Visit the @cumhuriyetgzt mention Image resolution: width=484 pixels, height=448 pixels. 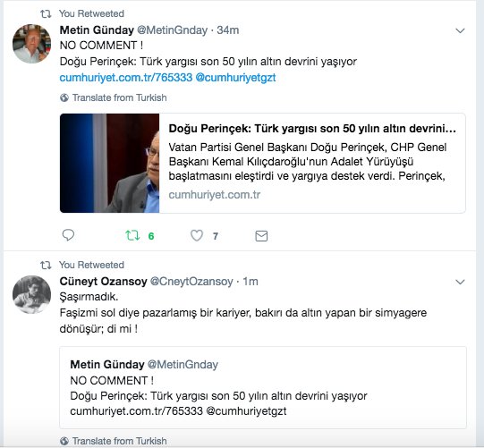pos(236,78)
